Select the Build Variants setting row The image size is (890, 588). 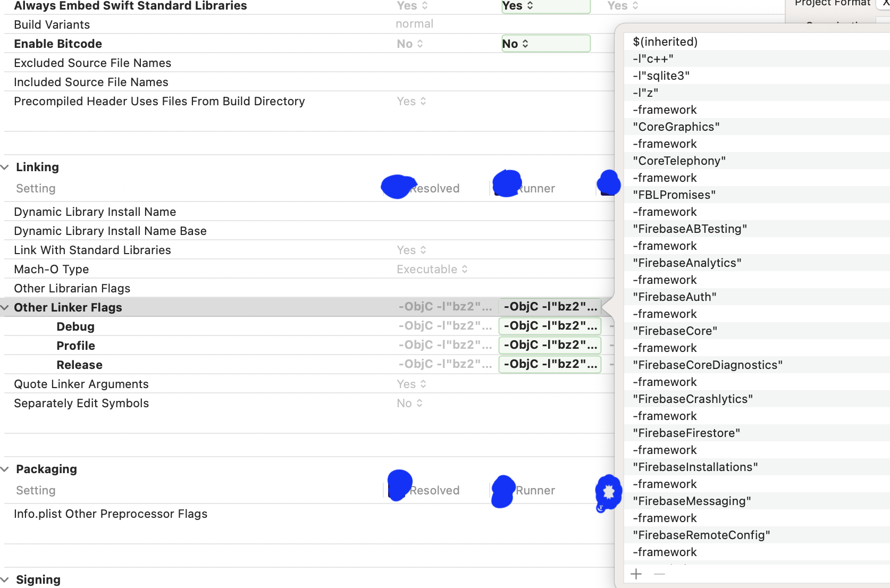309,24
